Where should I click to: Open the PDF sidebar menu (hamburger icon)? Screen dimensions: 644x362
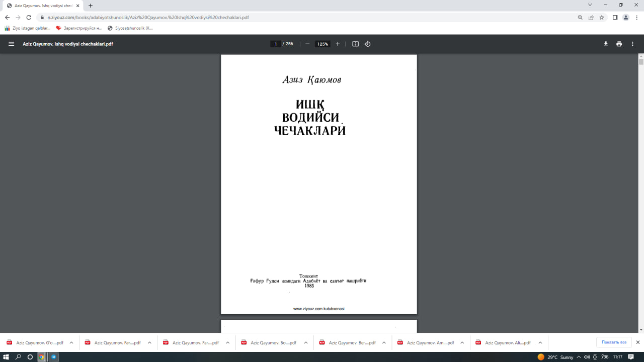coord(11,44)
